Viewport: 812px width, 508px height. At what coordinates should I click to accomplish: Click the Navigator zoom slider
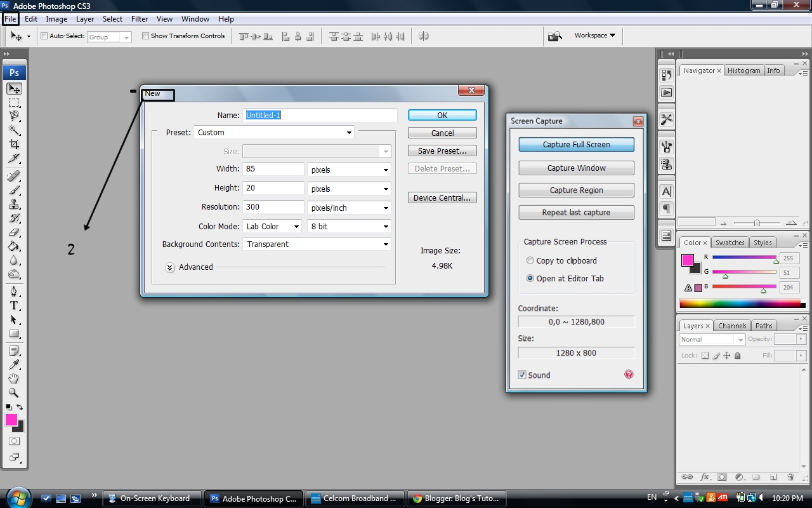[756, 222]
